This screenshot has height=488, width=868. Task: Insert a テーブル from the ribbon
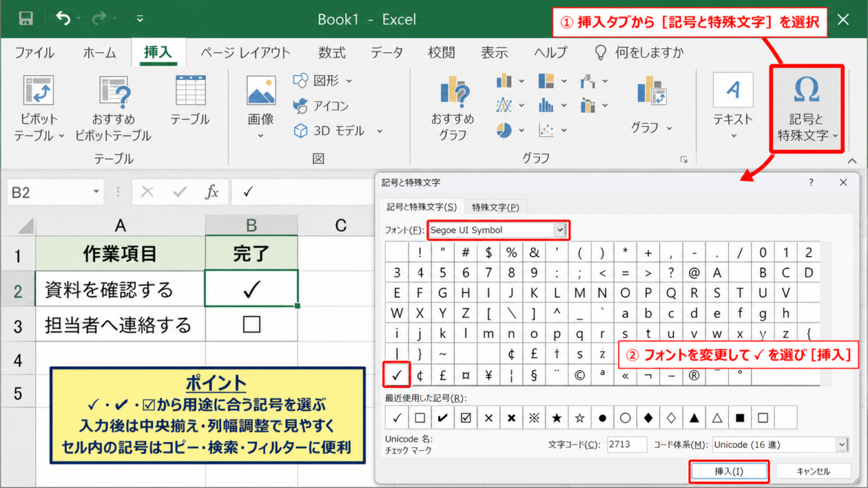(x=191, y=100)
